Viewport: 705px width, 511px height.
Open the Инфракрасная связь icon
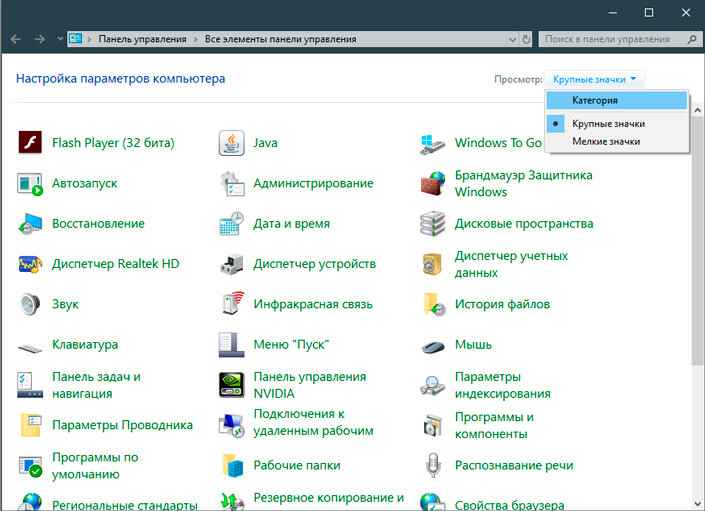pyautogui.click(x=233, y=302)
